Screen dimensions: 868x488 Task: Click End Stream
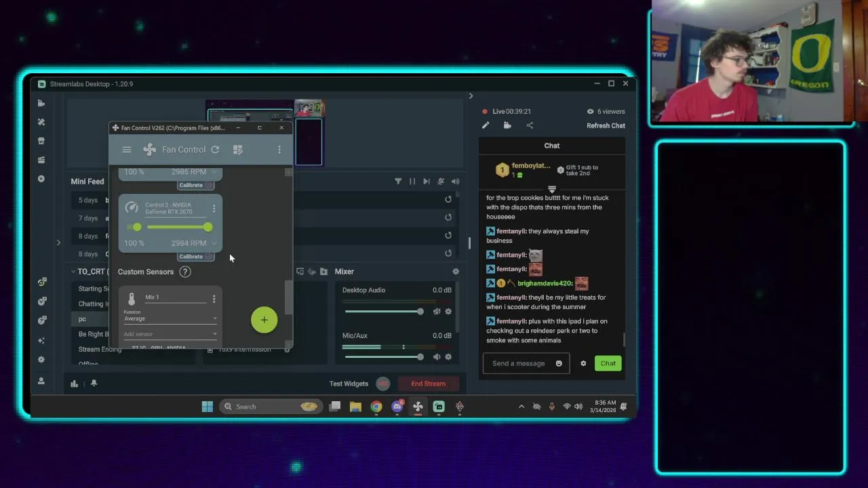coord(429,384)
